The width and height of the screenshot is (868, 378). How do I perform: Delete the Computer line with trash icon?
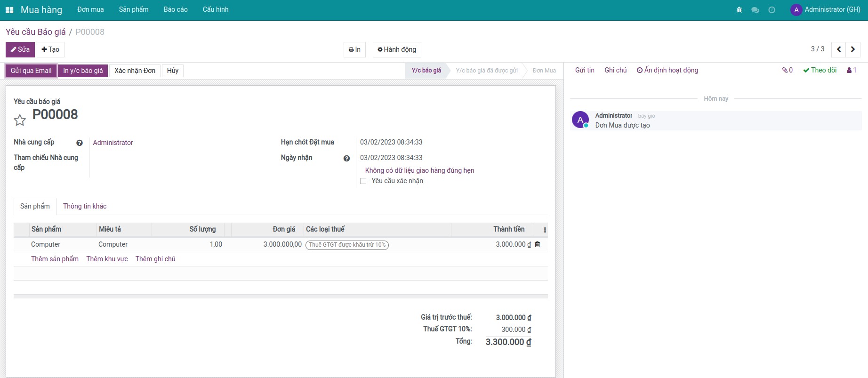pyautogui.click(x=538, y=244)
